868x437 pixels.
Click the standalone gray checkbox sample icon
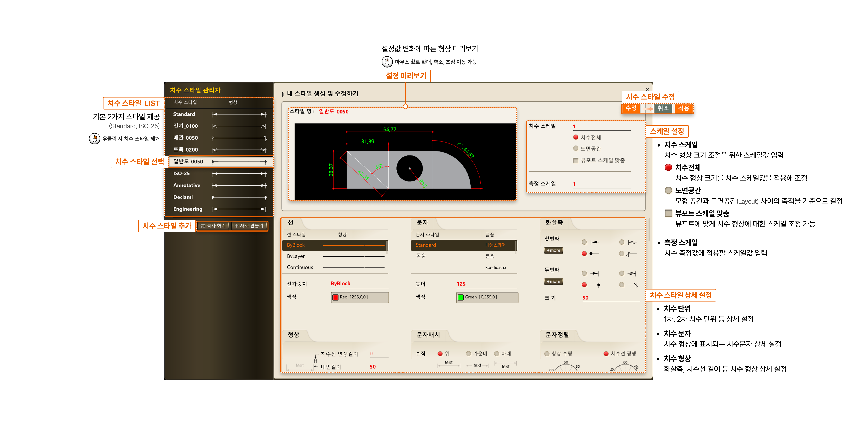coord(669,213)
